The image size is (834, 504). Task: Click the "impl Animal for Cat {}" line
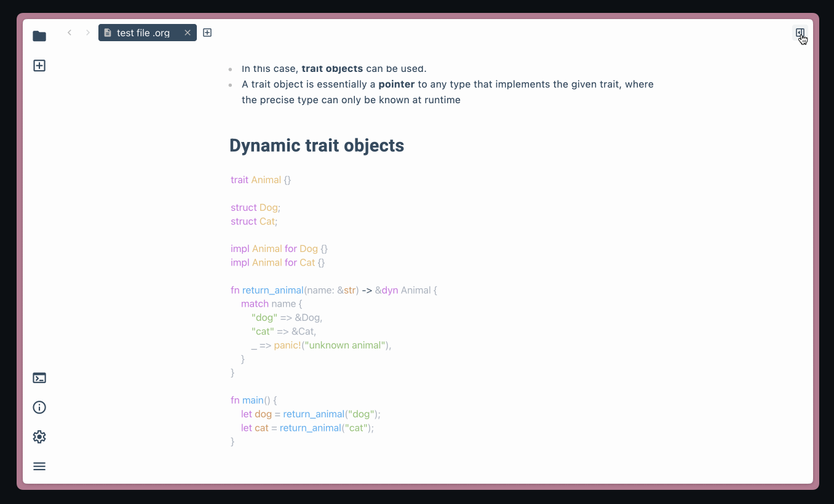[277, 262]
